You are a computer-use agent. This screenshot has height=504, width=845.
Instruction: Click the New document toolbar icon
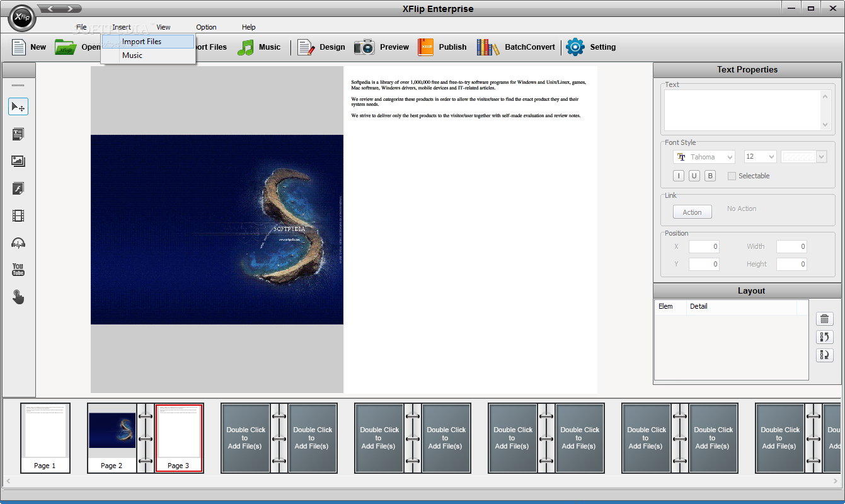coord(19,47)
